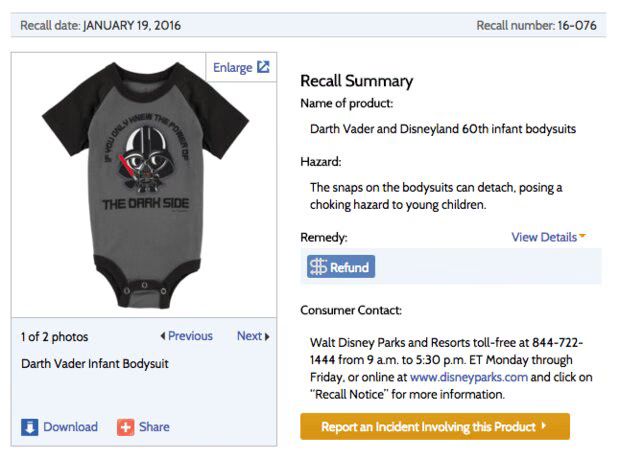
Task: Go to Previous photo
Action: tap(187, 336)
